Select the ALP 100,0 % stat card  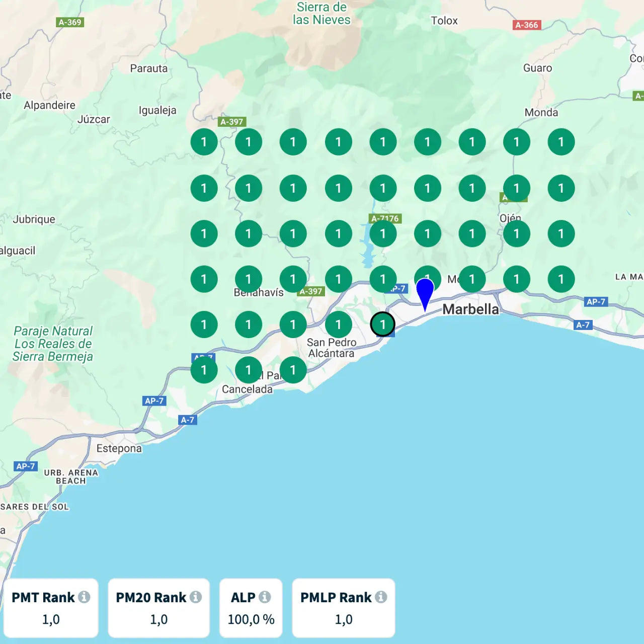coord(251,608)
